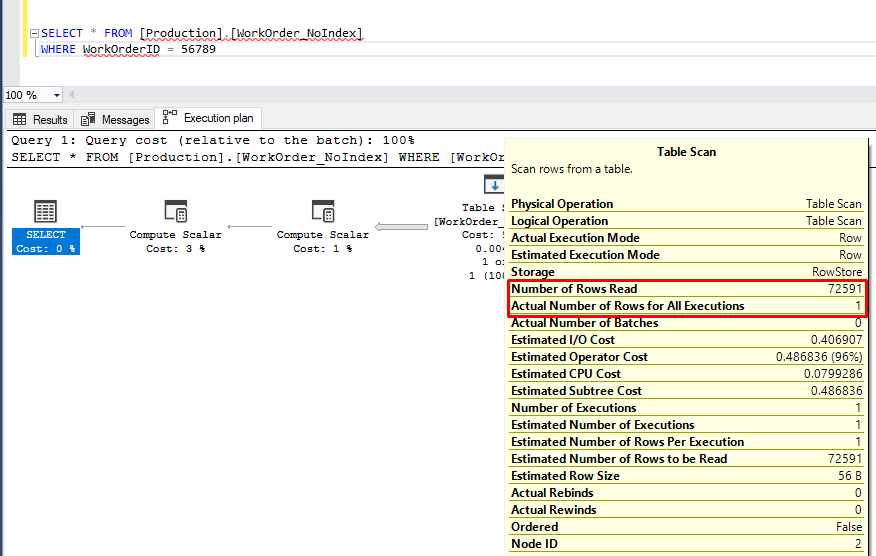Click the Table Scan operator icon
876x556 pixels.
494,184
